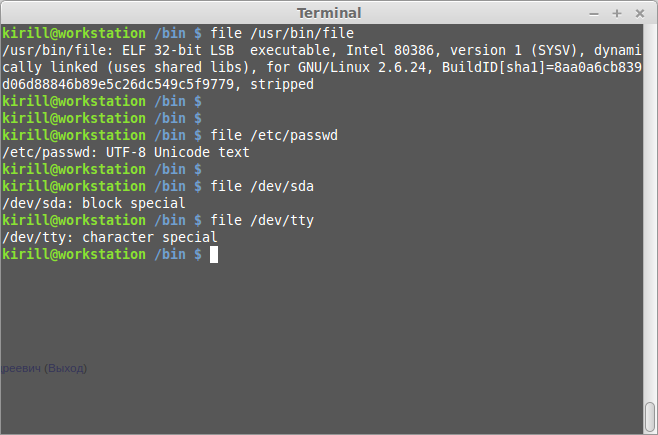This screenshot has height=435, width=658.
Task: Click "kirill@workstation" on the last prompt line
Action: pyautogui.click(x=74, y=255)
